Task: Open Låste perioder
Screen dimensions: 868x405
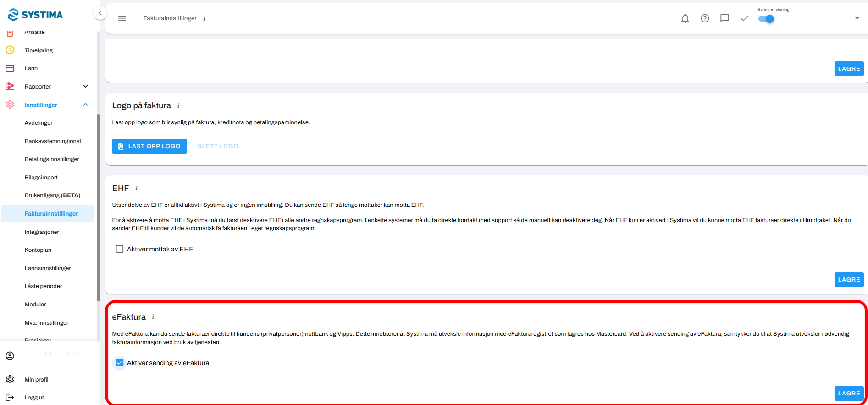Action: click(43, 286)
